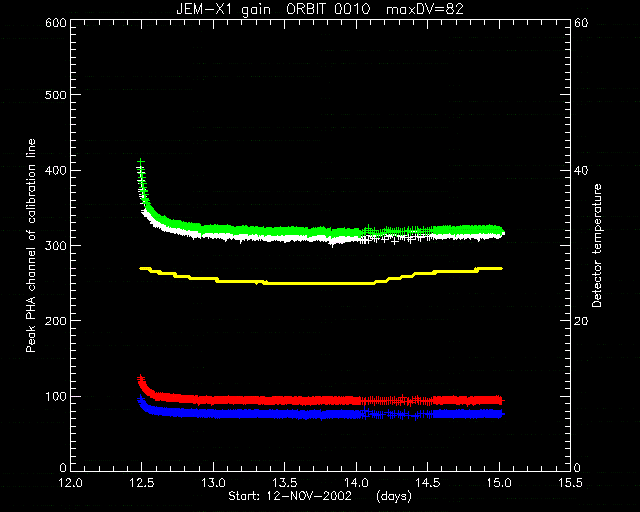The image size is (640, 512).
Task: Click the 15.5 tick label on x-axis
Action: 571,483
